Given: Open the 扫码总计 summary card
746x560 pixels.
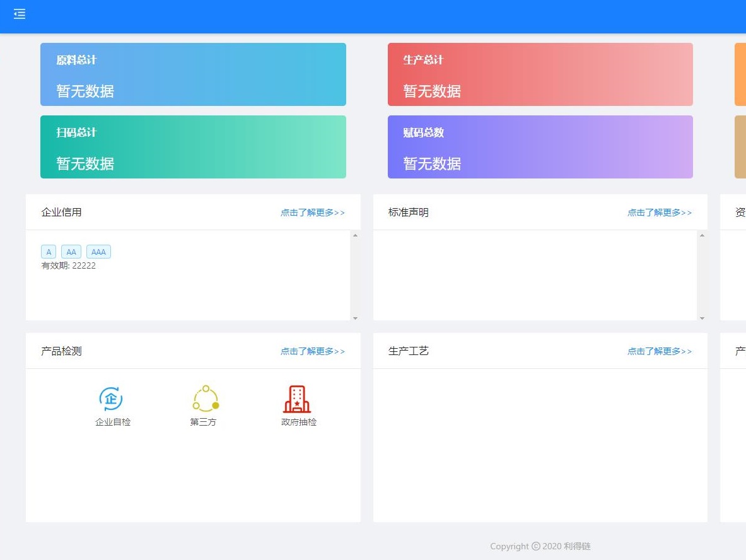Looking at the screenshot, I should click(193, 147).
